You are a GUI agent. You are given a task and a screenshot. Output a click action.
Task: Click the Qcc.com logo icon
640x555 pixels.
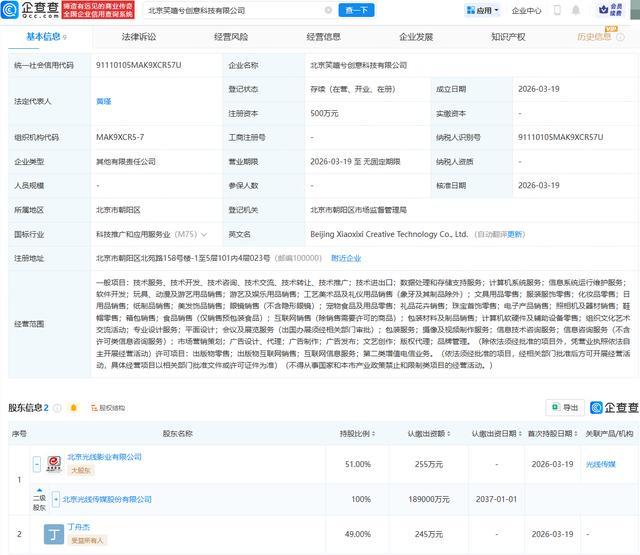click(10, 9)
